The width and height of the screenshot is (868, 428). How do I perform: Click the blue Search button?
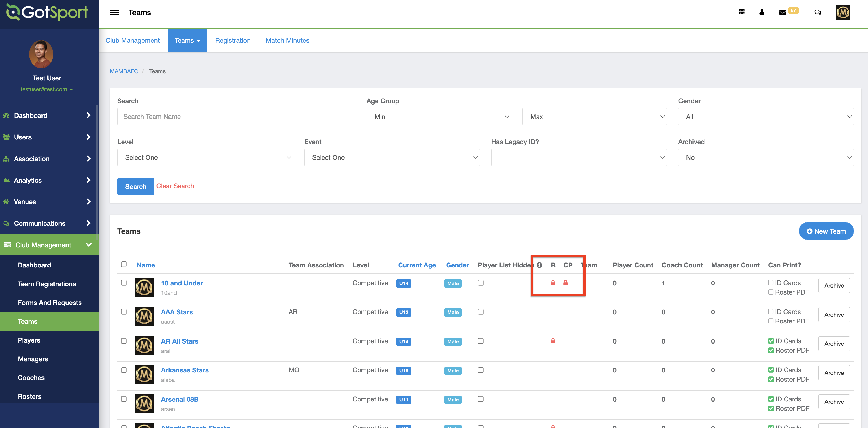pyautogui.click(x=136, y=187)
